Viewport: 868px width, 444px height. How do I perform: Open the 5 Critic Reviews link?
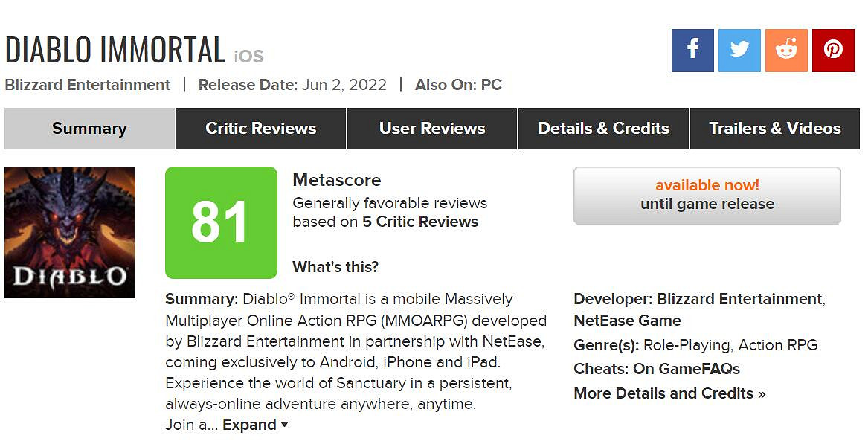(x=420, y=222)
